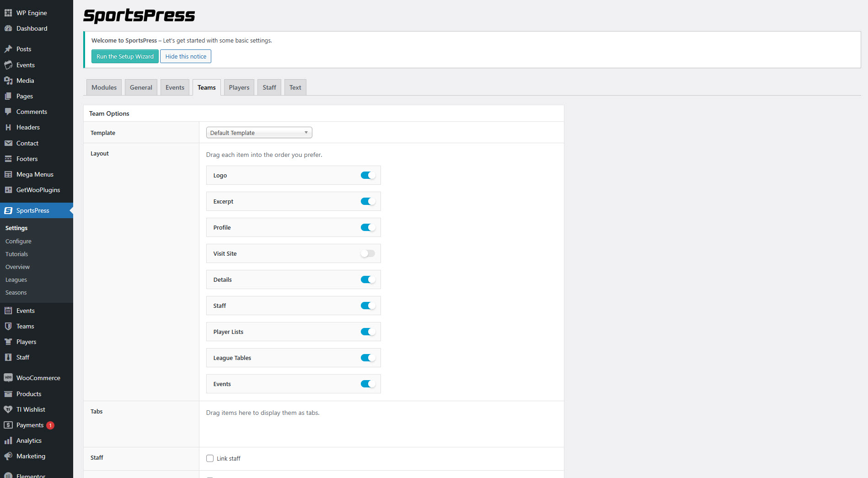Click the 'Drag items here to display' text
Image resolution: width=868 pixels, height=478 pixels.
click(x=263, y=413)
